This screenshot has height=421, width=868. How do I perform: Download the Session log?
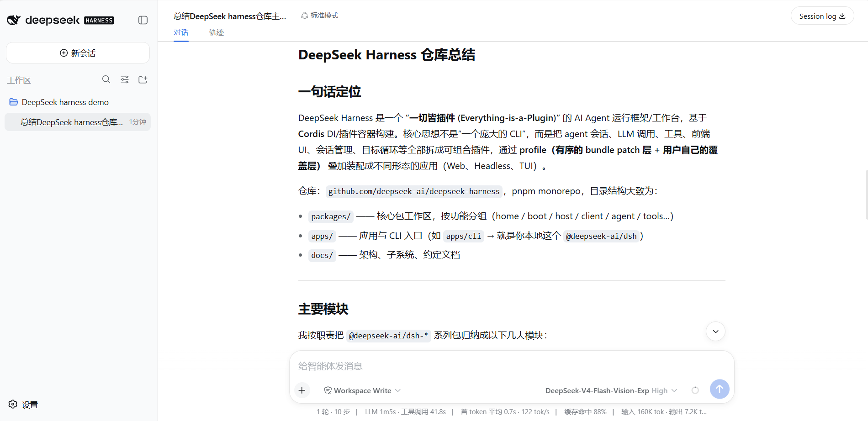[822, 16]
